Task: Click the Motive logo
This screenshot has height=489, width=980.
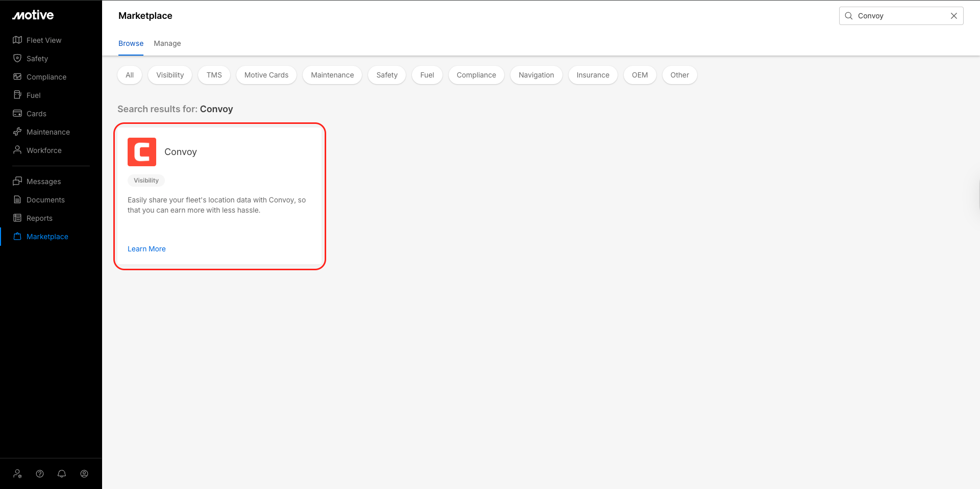Action: click(x=33, y=15)
